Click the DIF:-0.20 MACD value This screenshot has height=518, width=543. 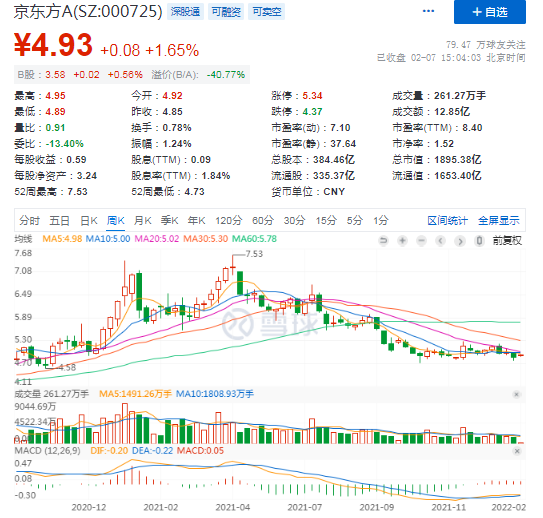tap(109, 450)
